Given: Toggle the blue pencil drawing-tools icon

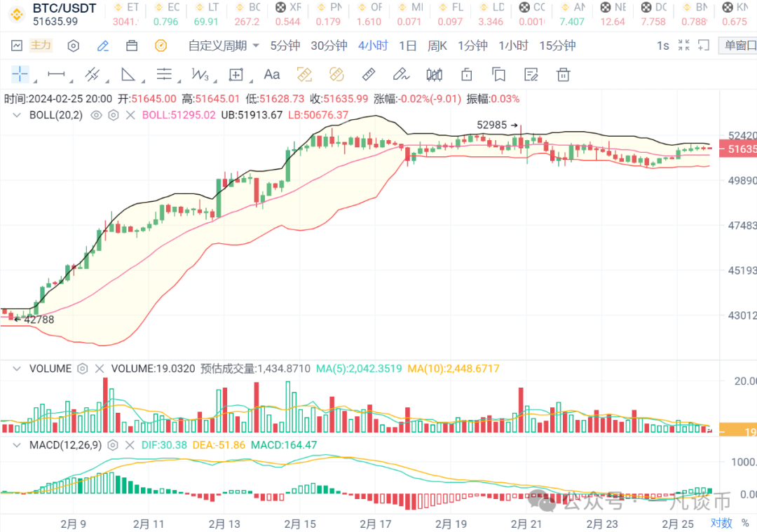Looking at the screenshot, I should 103,46.
